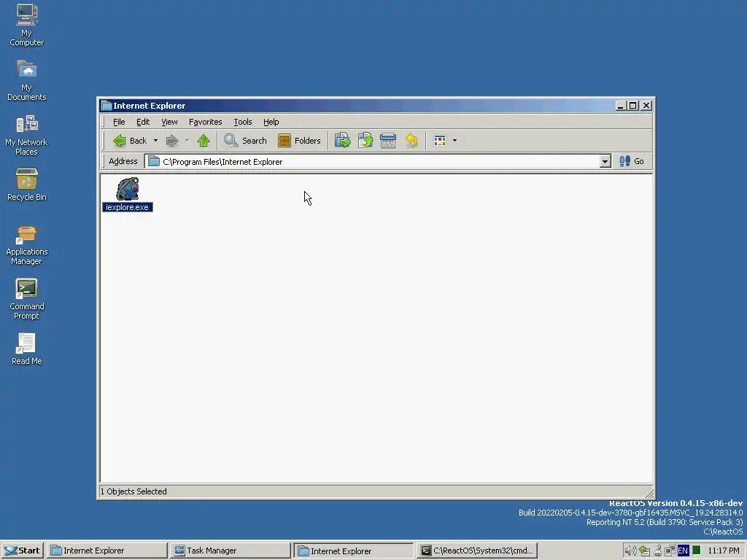
Task: Click the network connection tray icon
Action: pyautogui.click(x=670, y=551)
